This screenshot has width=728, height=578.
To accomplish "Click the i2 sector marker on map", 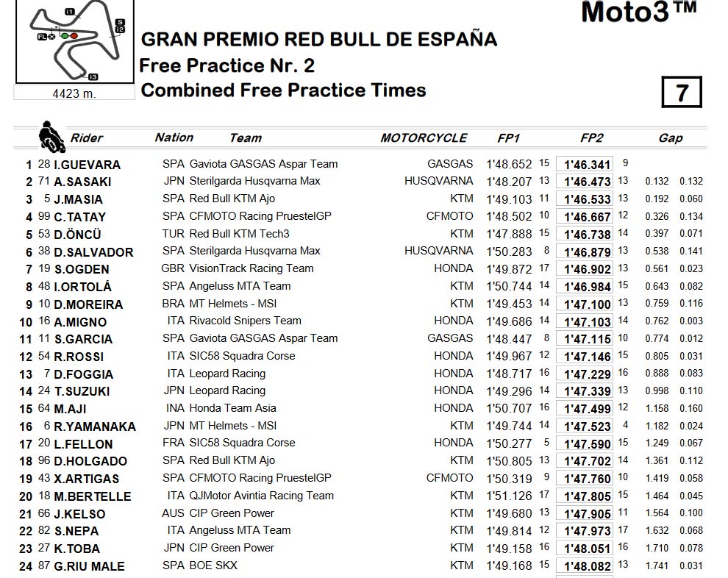I will (120, 29).
